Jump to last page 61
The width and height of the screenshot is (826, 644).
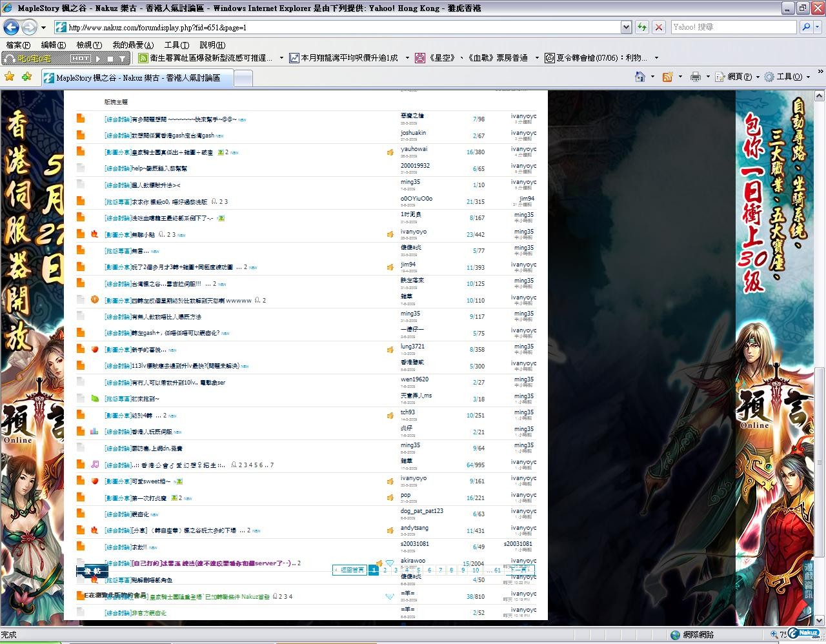point(494,570)
